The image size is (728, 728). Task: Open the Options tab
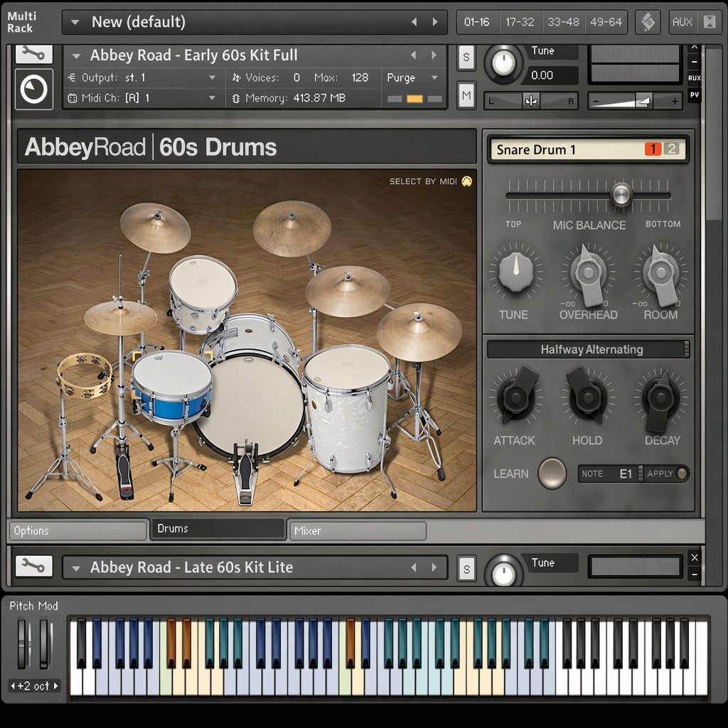pos(77,530)
